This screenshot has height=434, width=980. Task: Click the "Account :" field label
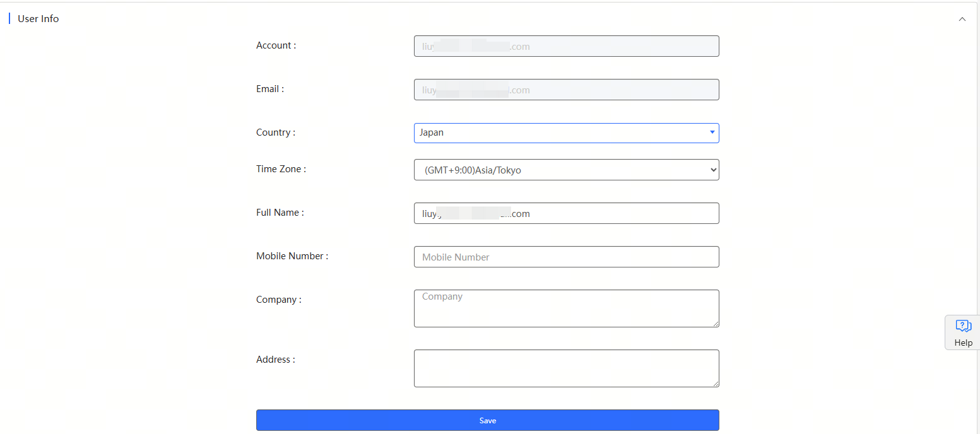pos(276,45)
